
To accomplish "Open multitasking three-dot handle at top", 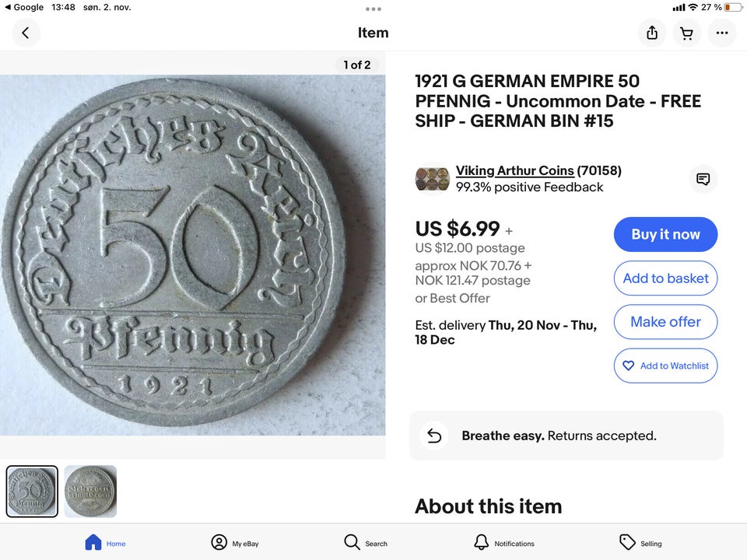I will point(373,9).
